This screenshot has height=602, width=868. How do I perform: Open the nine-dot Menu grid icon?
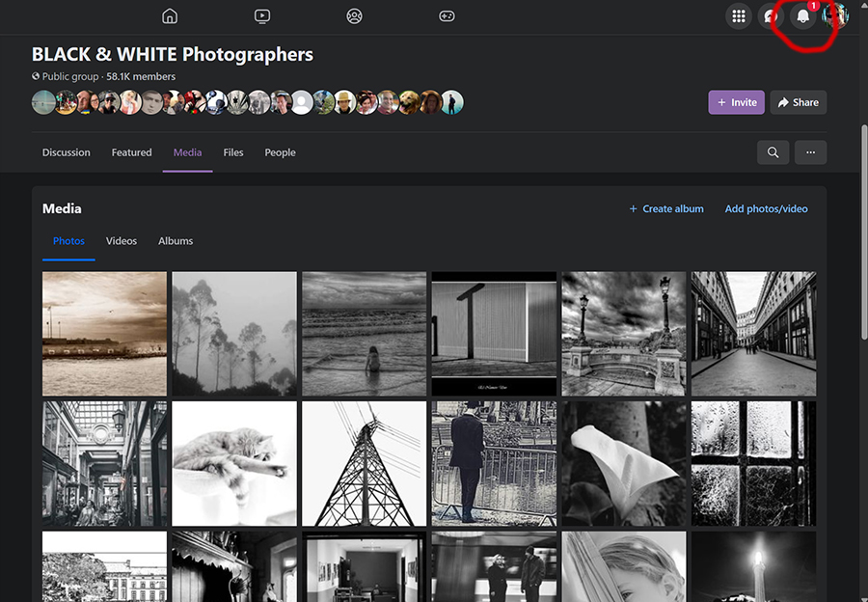pyautogui.click(x=739, y=16)
